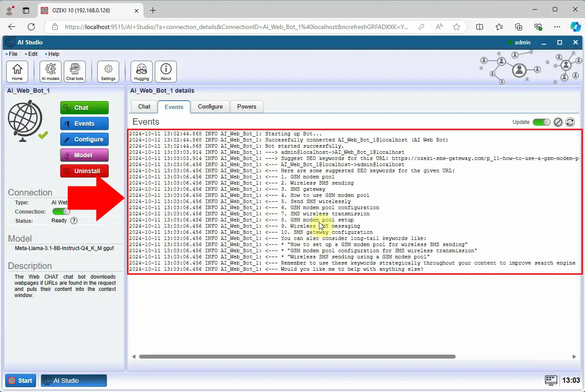This screenshot has height=392, width=585.
Task: Open the browser settings and more menu
Action: pyautogui.click(x=557, y=27)
